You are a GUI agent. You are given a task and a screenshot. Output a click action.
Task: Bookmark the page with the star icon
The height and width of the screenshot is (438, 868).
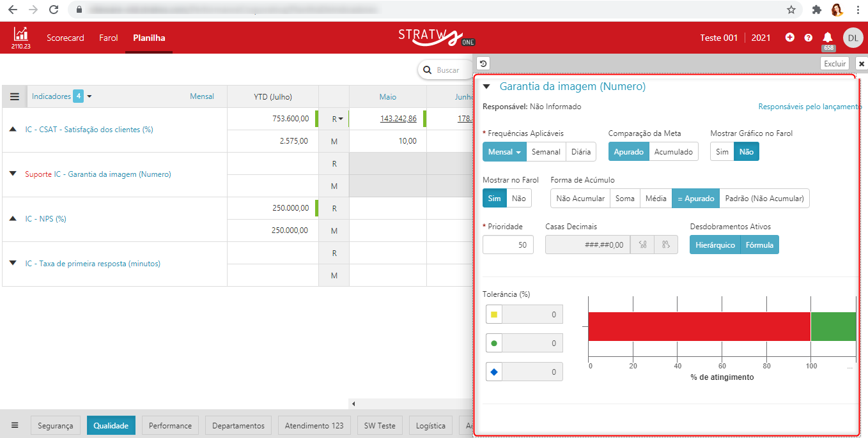coord(791,10)
